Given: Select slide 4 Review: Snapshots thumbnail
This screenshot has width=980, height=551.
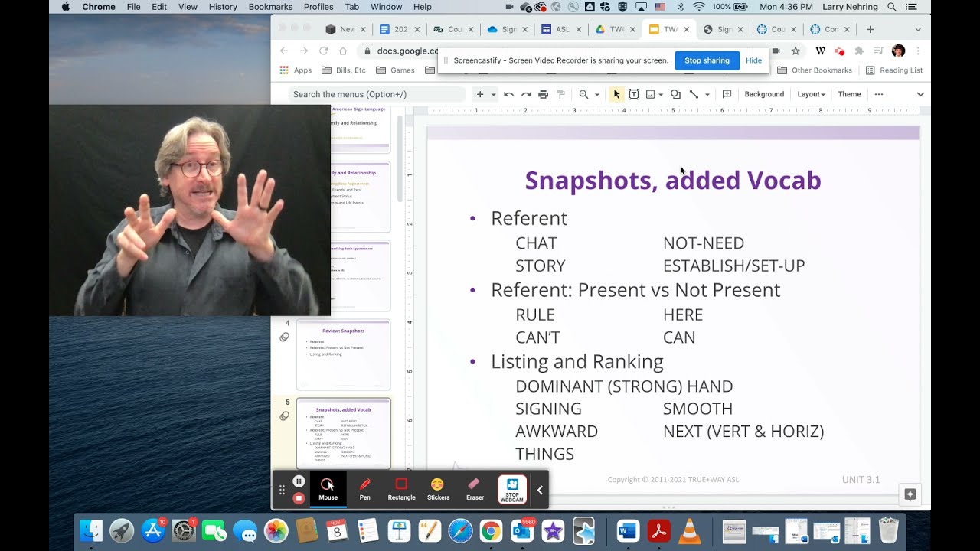Looking at the screenshot, I should tap(343, 354).
